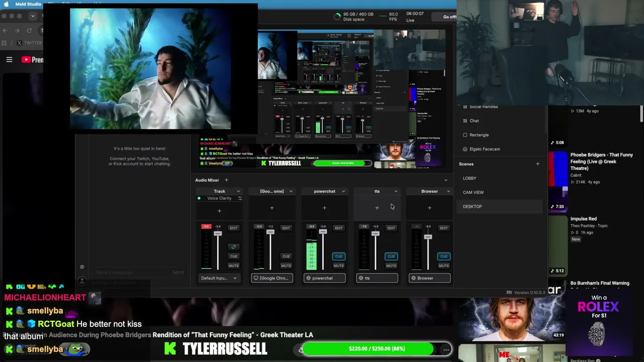Add an effect to the powerchat channel
Viewport: 644px width, 362px height.
click(x=325, y=208)
